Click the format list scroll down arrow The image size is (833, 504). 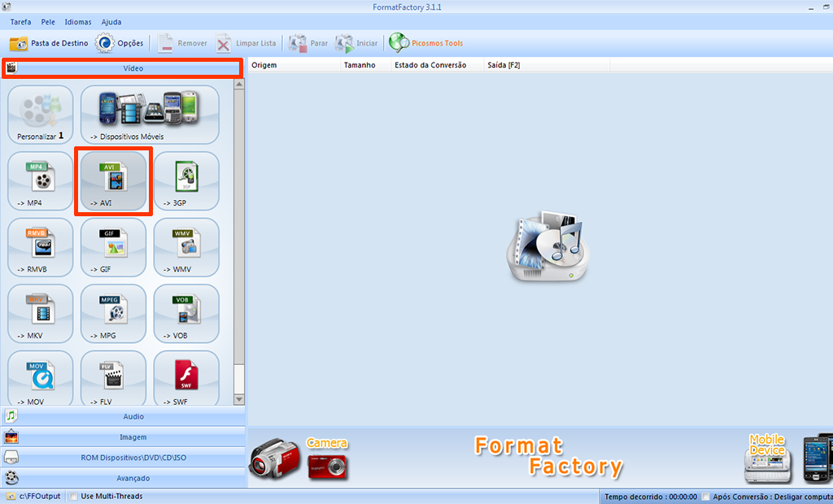click(239, 399)
